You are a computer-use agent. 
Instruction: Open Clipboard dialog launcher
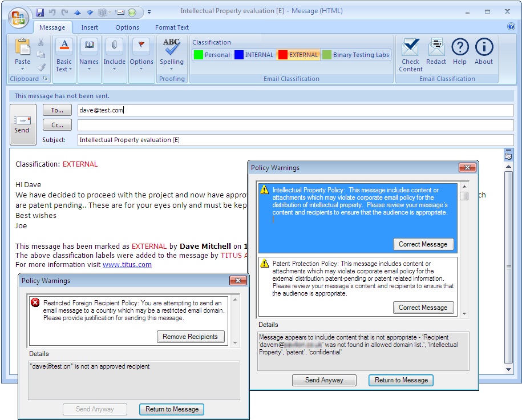coord(46,79)
